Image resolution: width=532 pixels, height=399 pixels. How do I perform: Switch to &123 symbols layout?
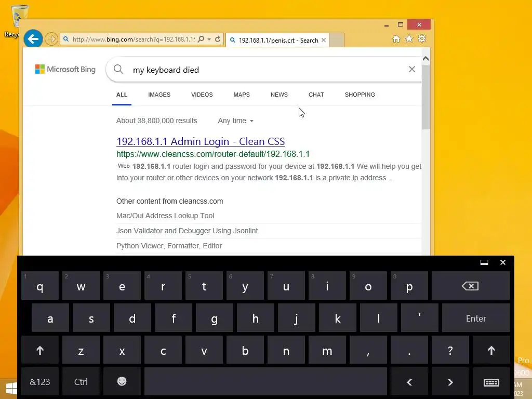point(40,382)
